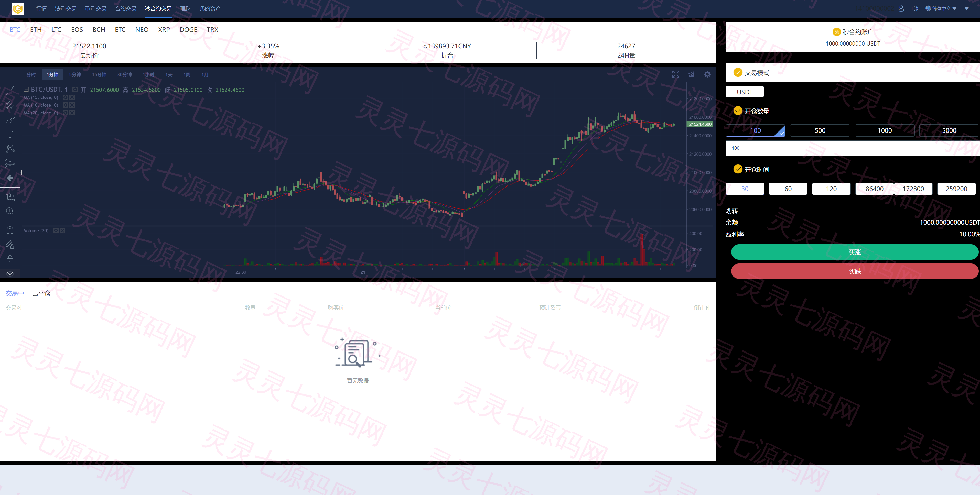The image size is (980, 495).
Task: Open 法币交易 menu in header
Action: tap(66, 8)
